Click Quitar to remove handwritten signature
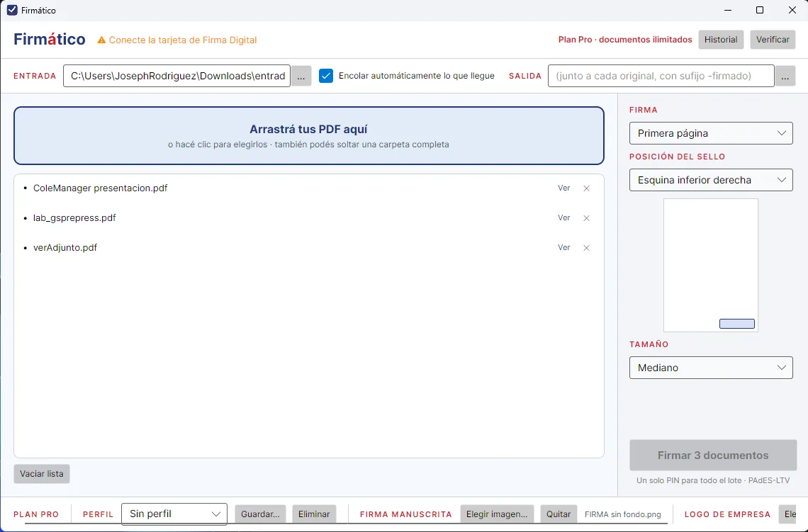 pyautogui.click(x=558, y=514)
